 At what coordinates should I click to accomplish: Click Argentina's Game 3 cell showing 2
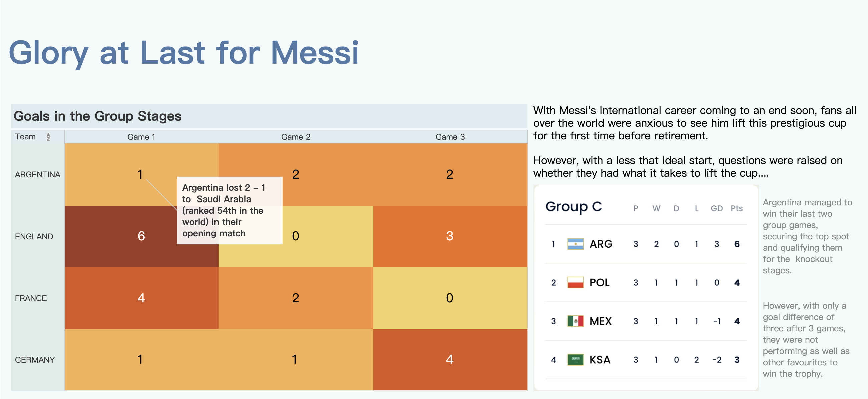tap(450, 174)
